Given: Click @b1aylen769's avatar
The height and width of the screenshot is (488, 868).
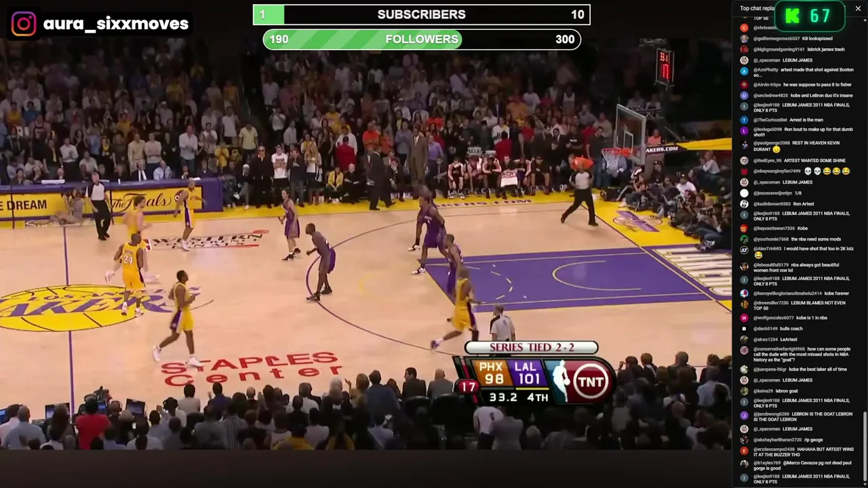Looking at the screenshot, I should (744, 464).
